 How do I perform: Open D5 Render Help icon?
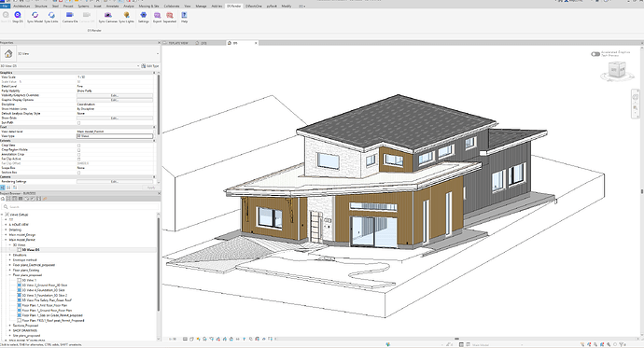point(184,15)
